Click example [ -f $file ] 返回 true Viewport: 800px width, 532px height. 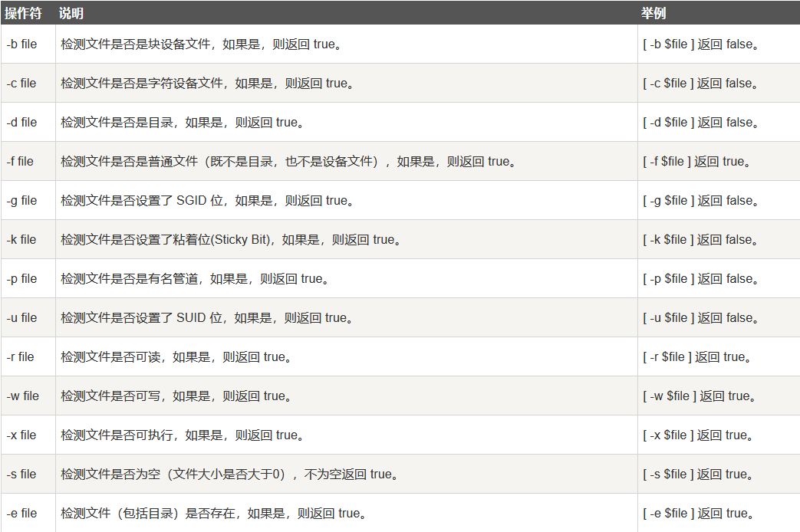[x=696, y=162]
